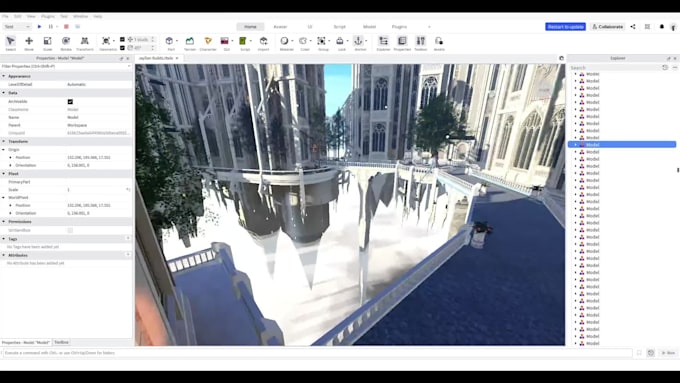Screen dimensions: 680x383
Task: Open the share icon near Collaborate
Action: tap(633, 26)
